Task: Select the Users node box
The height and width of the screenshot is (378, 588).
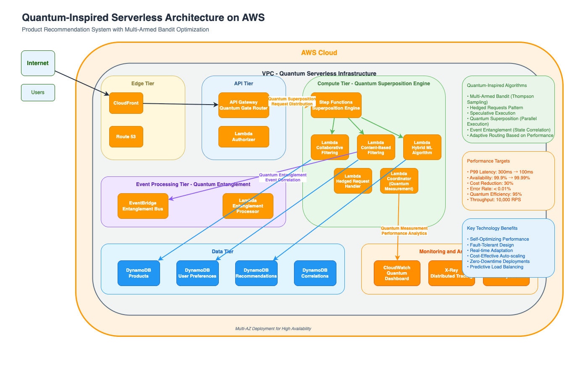Action: coord(38,92)
